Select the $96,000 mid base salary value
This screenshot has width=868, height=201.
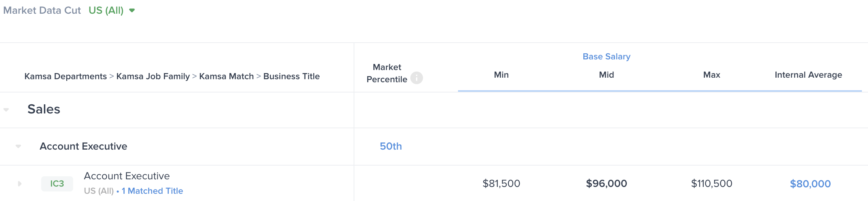point(606,184)
